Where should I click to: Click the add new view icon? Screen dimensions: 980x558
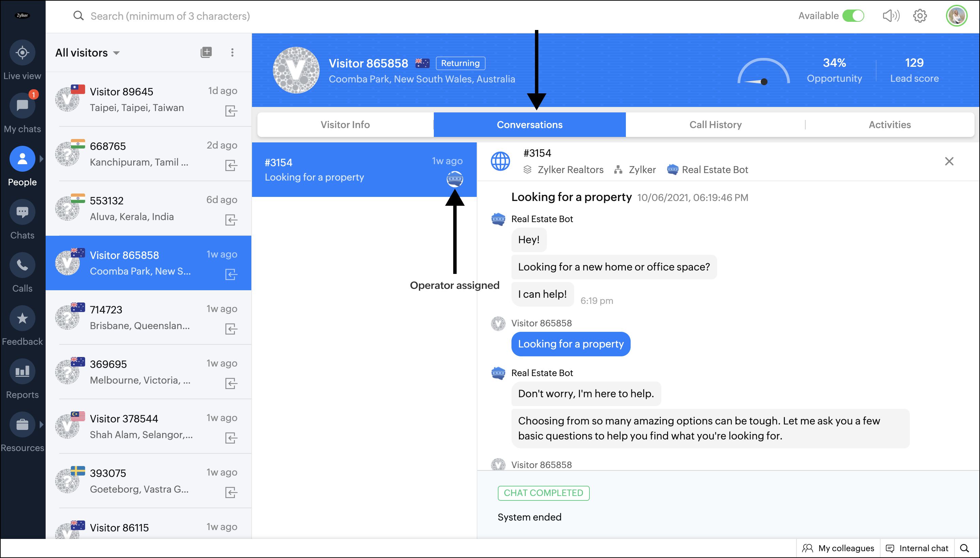coord(206,52)
